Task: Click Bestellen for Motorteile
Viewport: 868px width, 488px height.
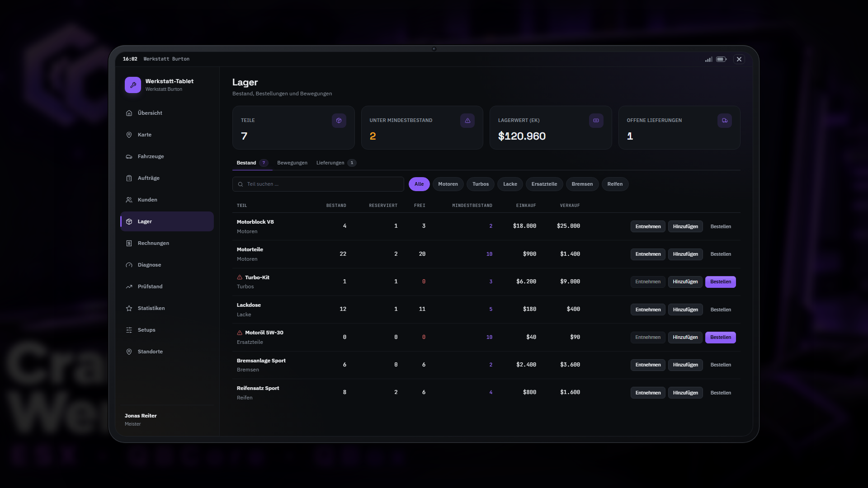Action: (721, 254)
